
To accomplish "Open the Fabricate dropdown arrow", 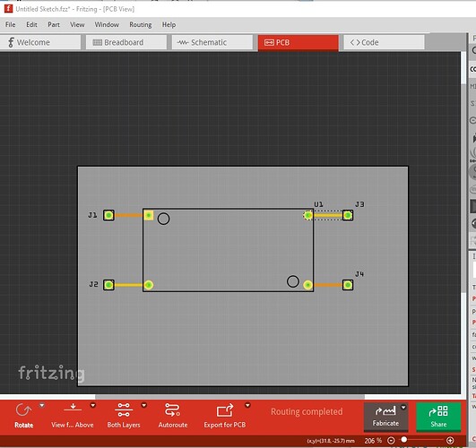I will point(403,408).
